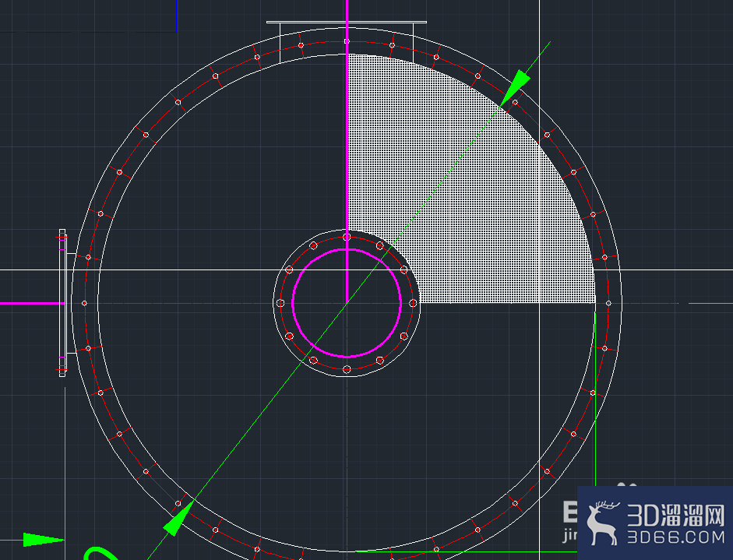Select the thick magenta horizontal line at left
This screenshot has height=560, width=733.
coord(32,304)
